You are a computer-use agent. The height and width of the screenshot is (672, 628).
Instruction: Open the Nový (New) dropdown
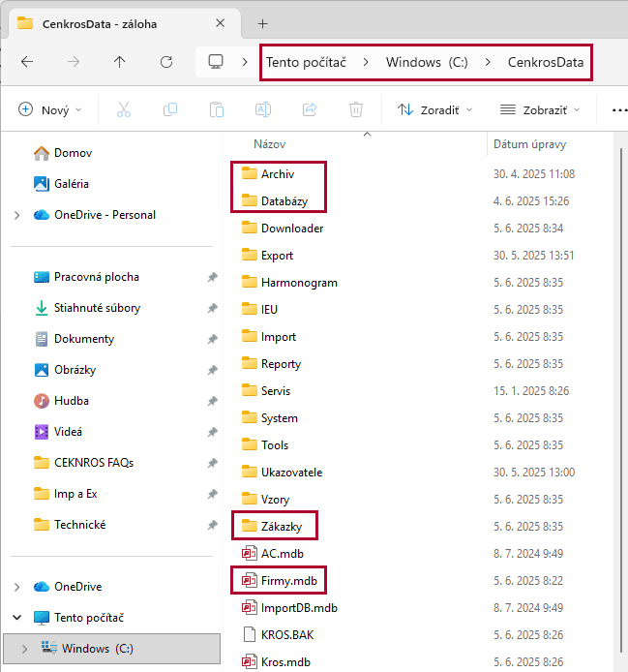point(50,109)
